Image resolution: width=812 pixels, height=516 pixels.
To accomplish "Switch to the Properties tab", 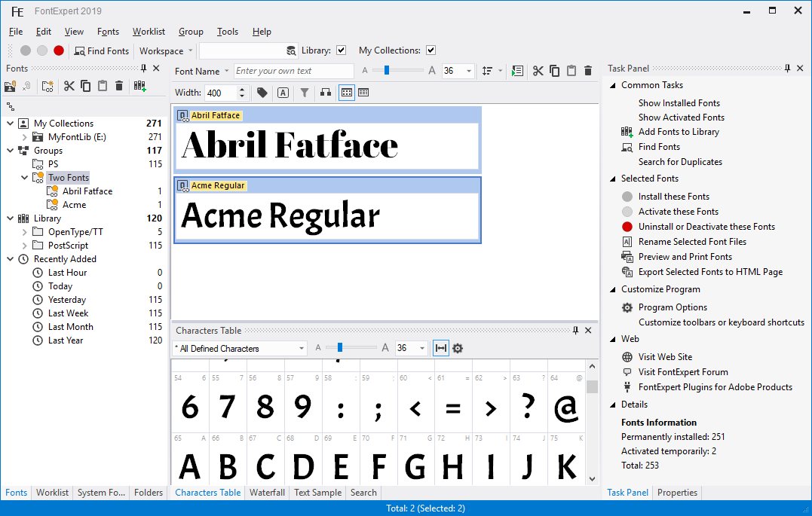I will pyautogui.click(x=677, y=493).
